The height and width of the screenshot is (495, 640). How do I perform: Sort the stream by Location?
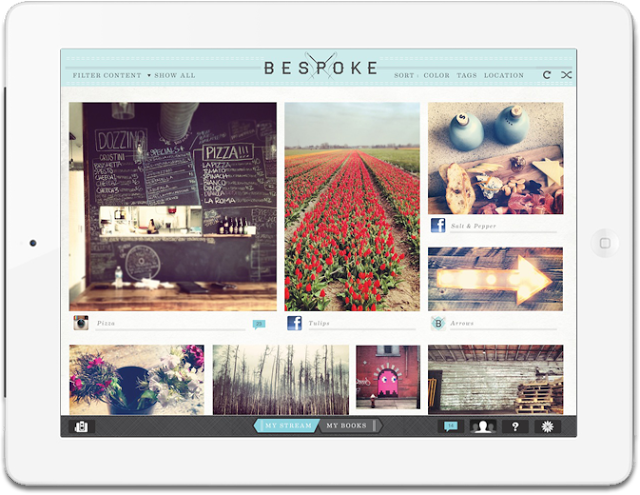coord(504,75)
